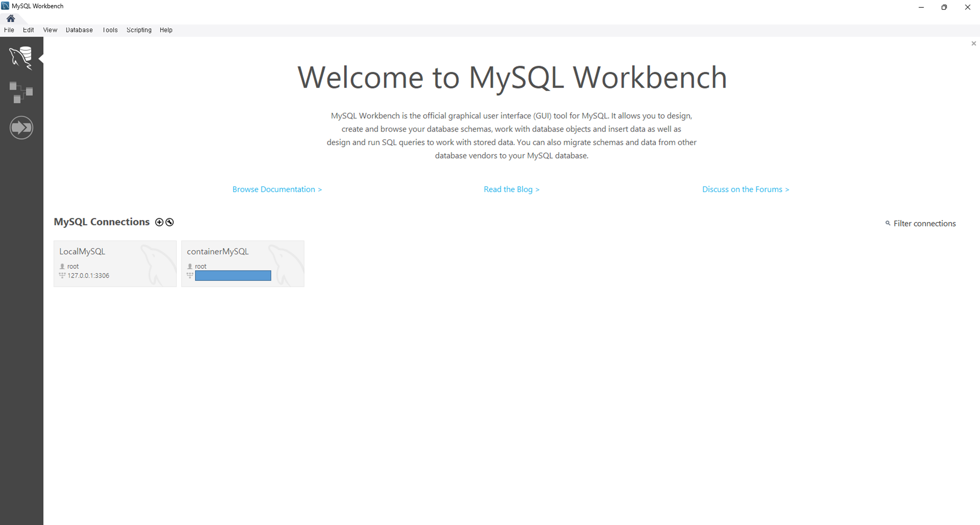
Task: Open Manage Connections wrench icon
Action: tap(170, 222)
